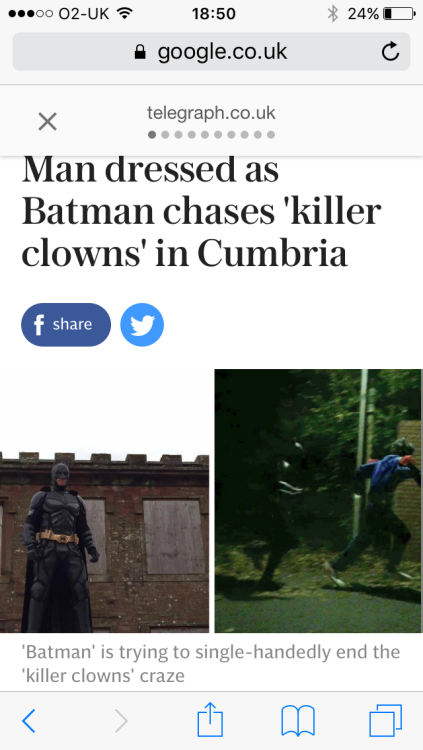Select the first carousel page dot

point(152,135)
